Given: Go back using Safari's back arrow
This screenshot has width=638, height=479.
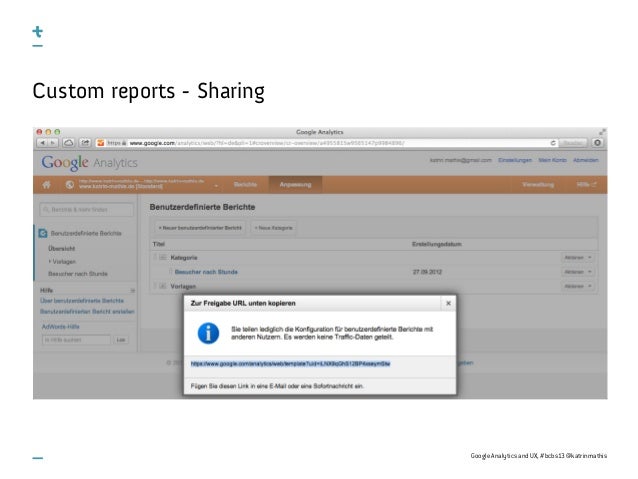Looking at the screenshot, I should pos(42,143).
